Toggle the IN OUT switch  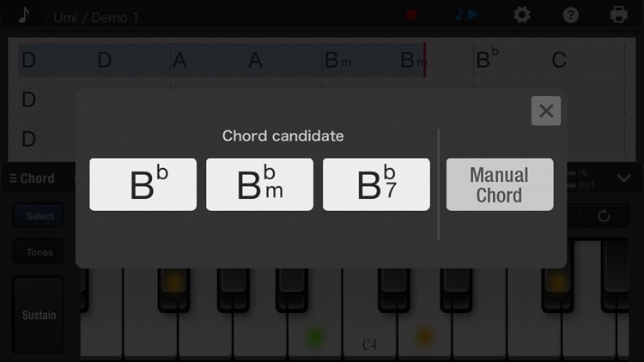tap(583, 179)
